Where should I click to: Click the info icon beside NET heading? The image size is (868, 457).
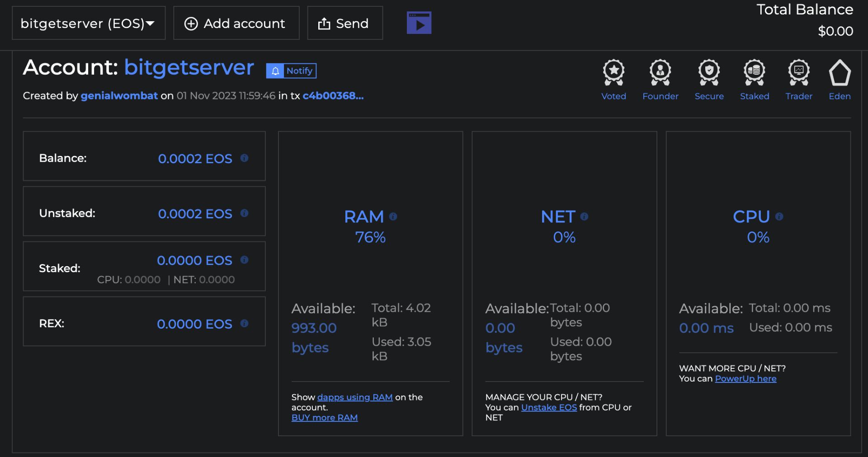(584, 217)
